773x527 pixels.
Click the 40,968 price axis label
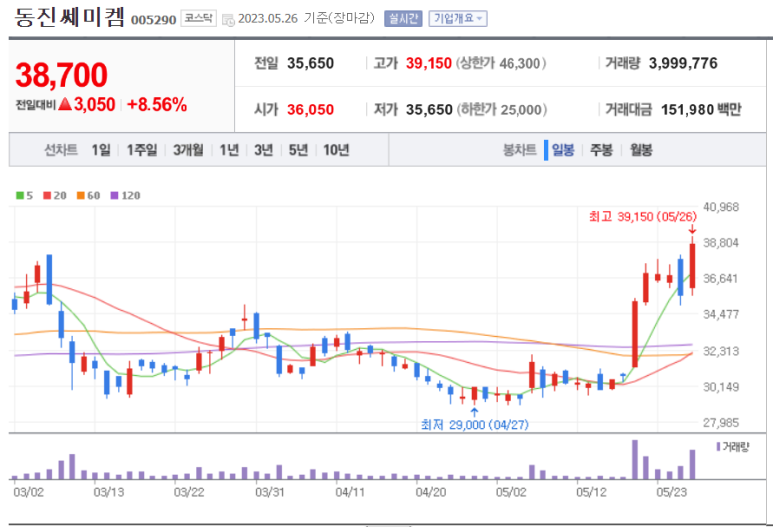click(721, 207)
